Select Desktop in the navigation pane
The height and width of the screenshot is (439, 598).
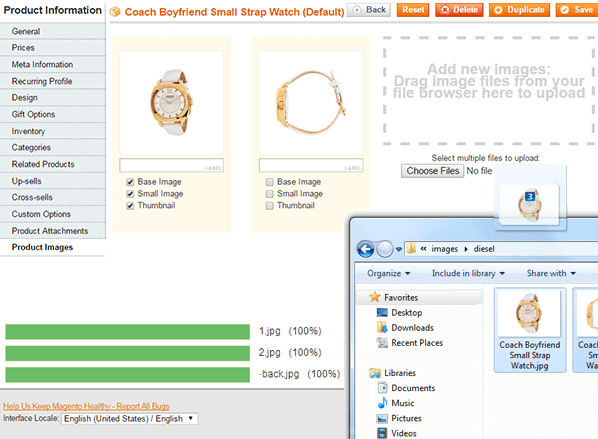[399, 313]
